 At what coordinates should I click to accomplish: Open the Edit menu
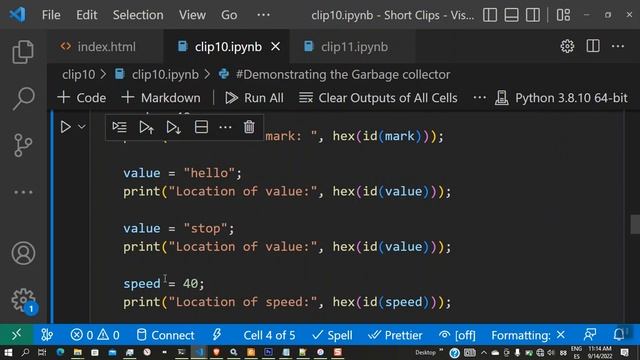click(x=87, y=15)
